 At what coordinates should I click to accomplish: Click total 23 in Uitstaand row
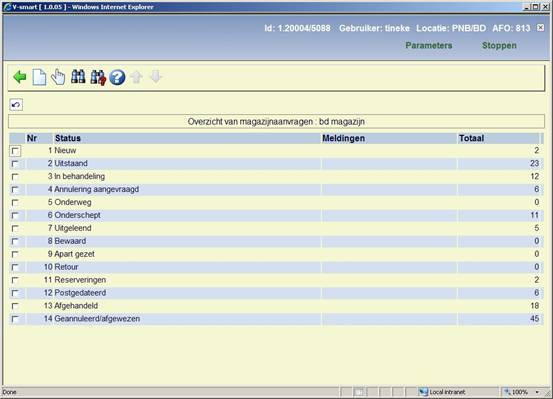[534, 163]
